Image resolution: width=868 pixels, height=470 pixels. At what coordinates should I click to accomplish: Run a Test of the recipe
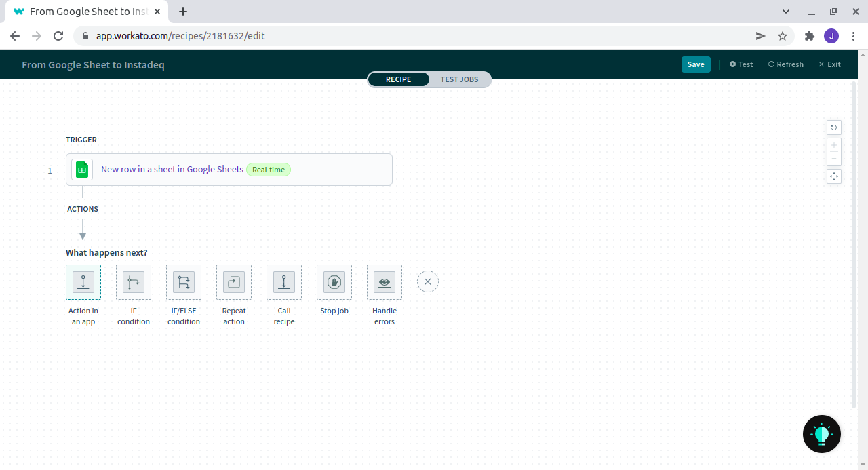741,64
